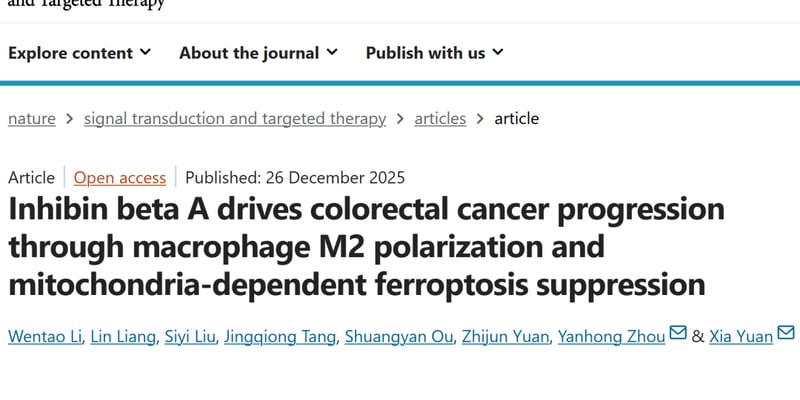Expand the Publish with us dropdown
Viewport: 800px width, 400px height.
(x=434, y=53)
